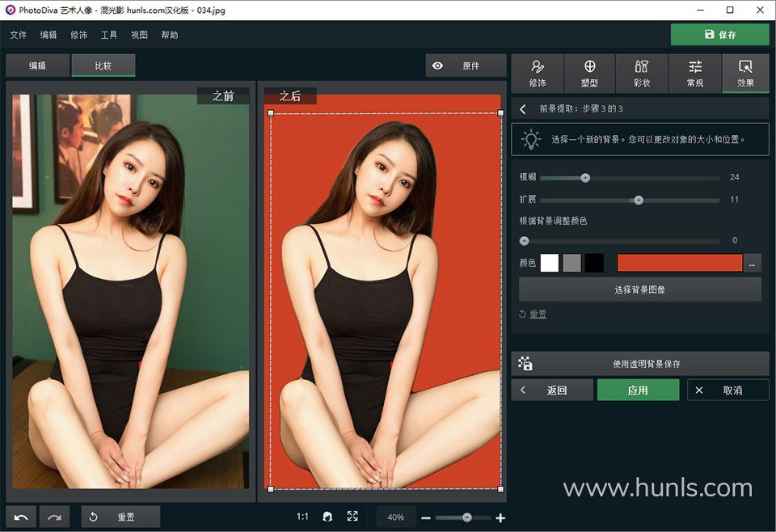Image resolution: width=776 pixels, height=532 pixels.
Task: Click the zoom out minus icon
Action: pos(426,517)
